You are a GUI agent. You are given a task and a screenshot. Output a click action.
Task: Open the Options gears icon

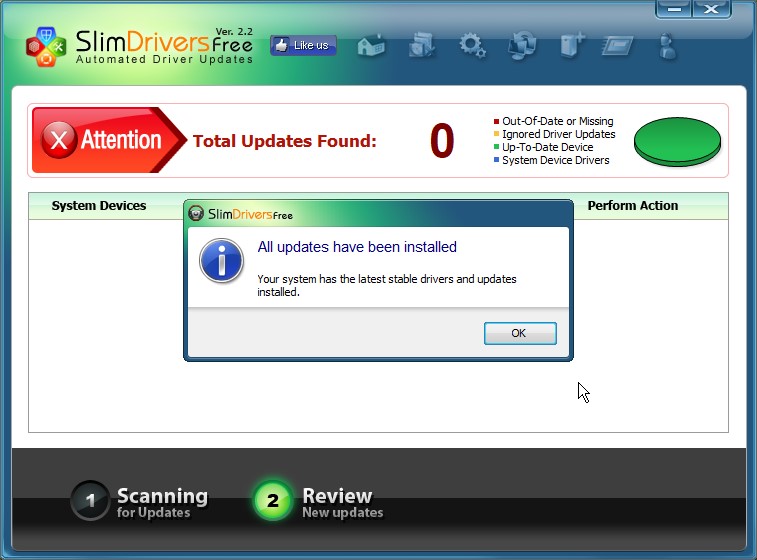point(472,46)
